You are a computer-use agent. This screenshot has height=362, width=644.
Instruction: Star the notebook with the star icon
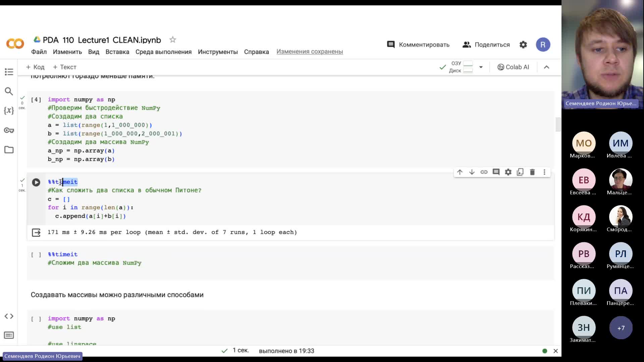(x=173, y=40)
